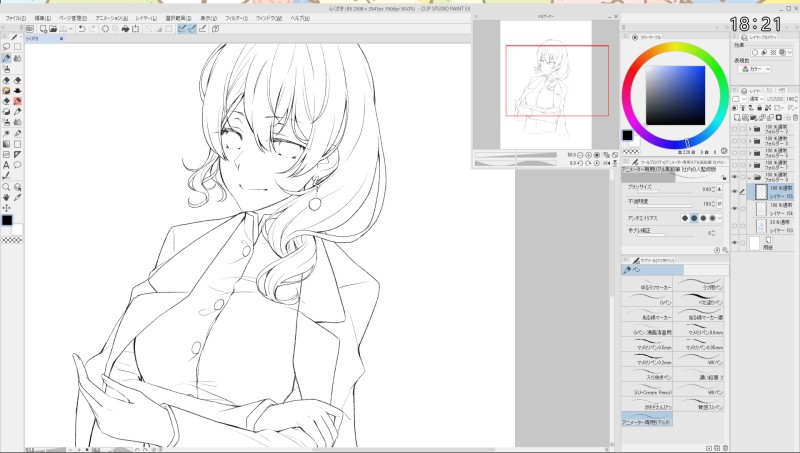800x453 pixels.
Task: Show folder 2 via visibility box
Action: pyautogui.click(x=734, y=130)
